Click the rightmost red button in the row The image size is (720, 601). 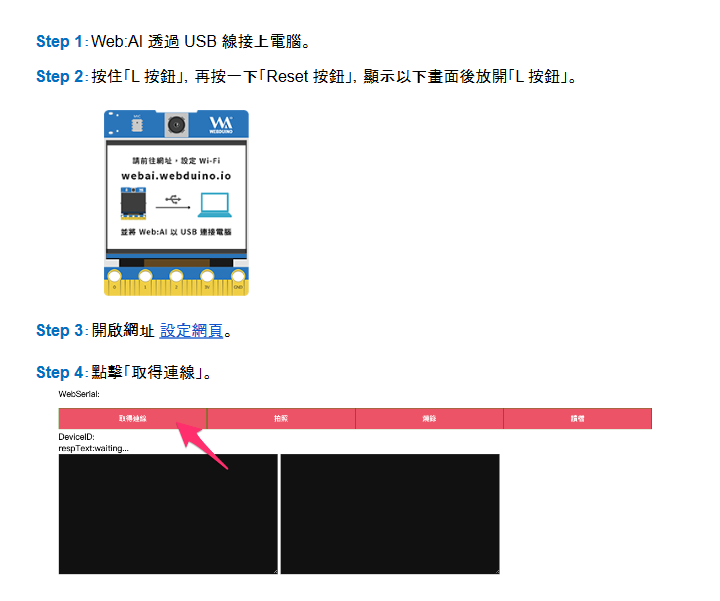pyautogui.click(x=577, y=419)
